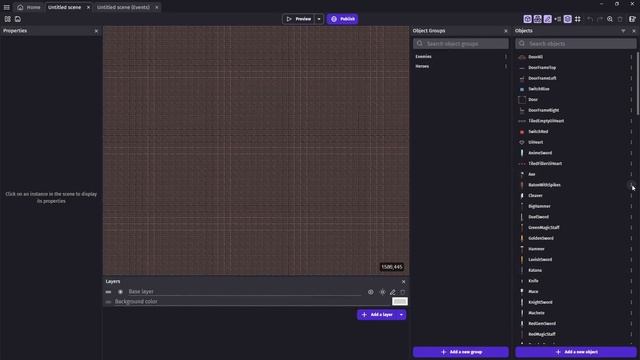The height and width of the screenshot is (360, 640).
Task: Select the Mace object
Action: click(533, 292)
